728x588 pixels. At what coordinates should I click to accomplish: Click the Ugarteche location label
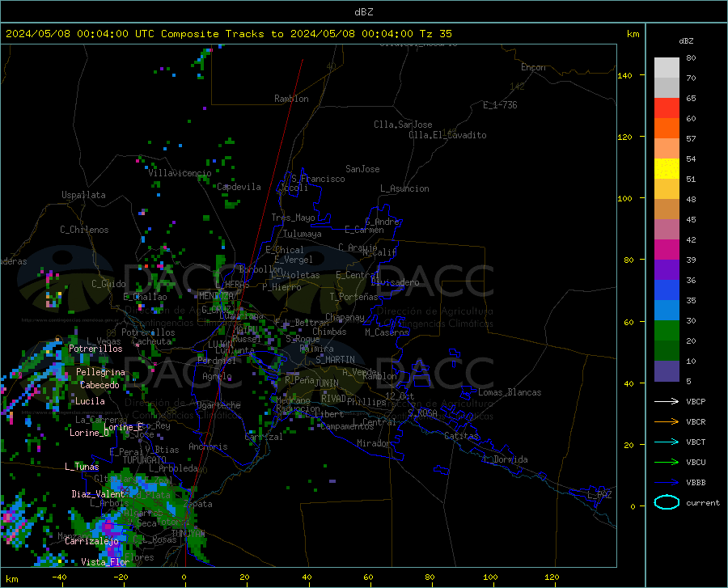point(218,405)
